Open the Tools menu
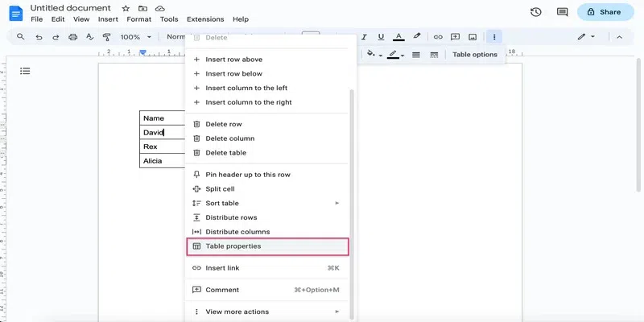Image resolution: width=644 pixels, height=322 pixels. (169, 19)
